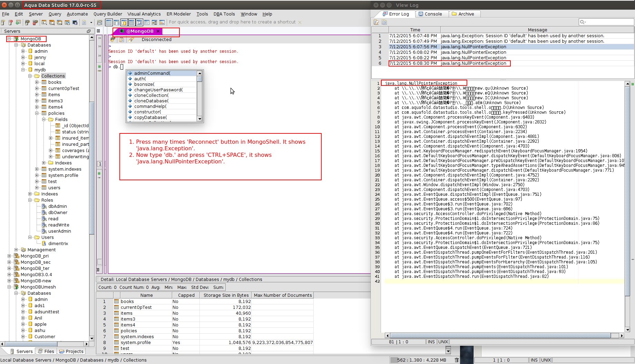This screenshot has height=364, width=635.
Task: Collapse the mydb database node
Action: (x=23, y=70)
